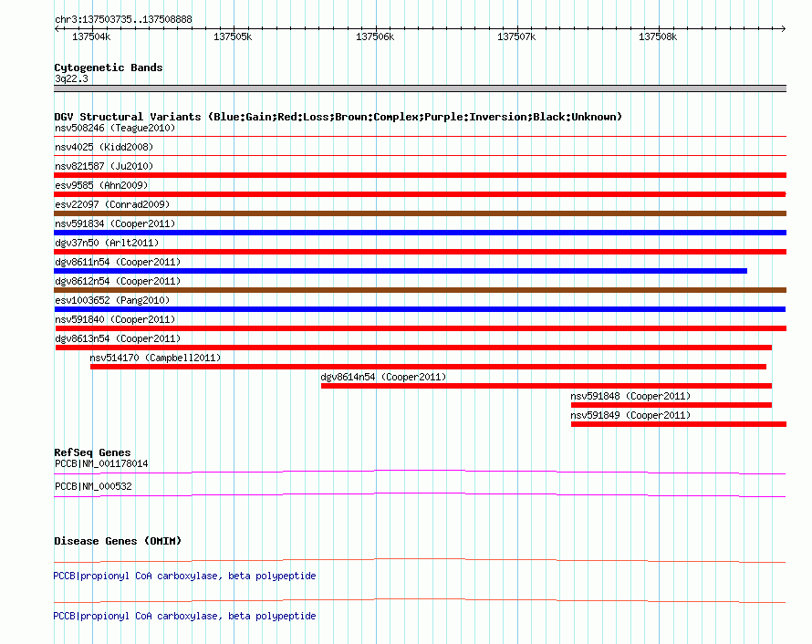The height and width of the screenshot is (644, 812).
Task: Open variant nsv591834 (Cooper2011) label
Action: click(115, 223)
